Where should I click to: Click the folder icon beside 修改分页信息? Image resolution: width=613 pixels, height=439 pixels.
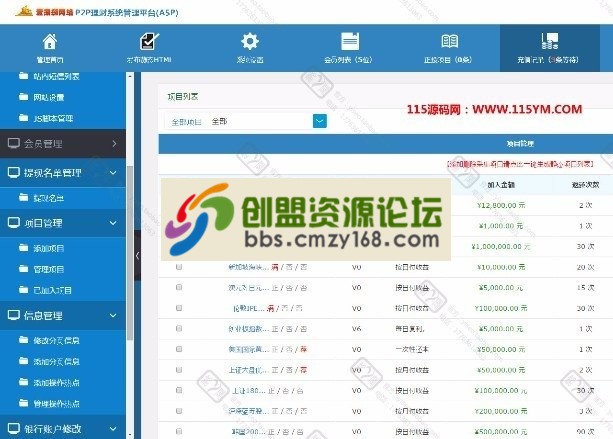tap(23, 340)
